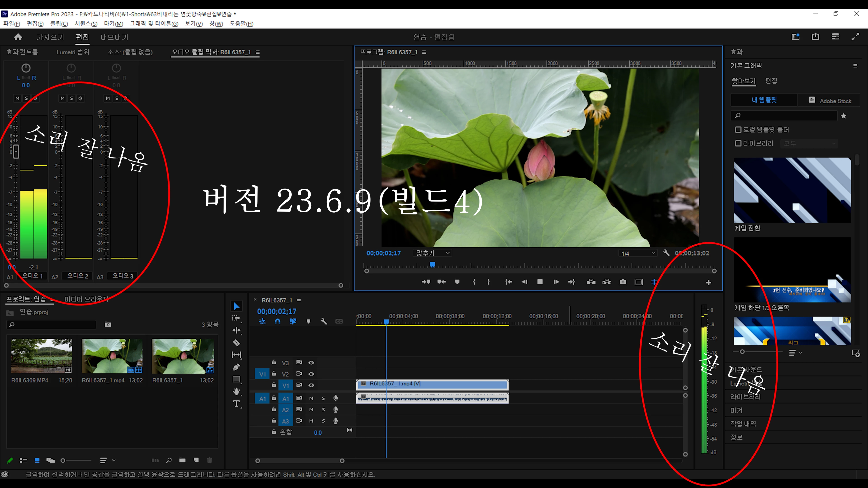
Task: Click the Stop button in program monitor
Action: coord(540,282)
